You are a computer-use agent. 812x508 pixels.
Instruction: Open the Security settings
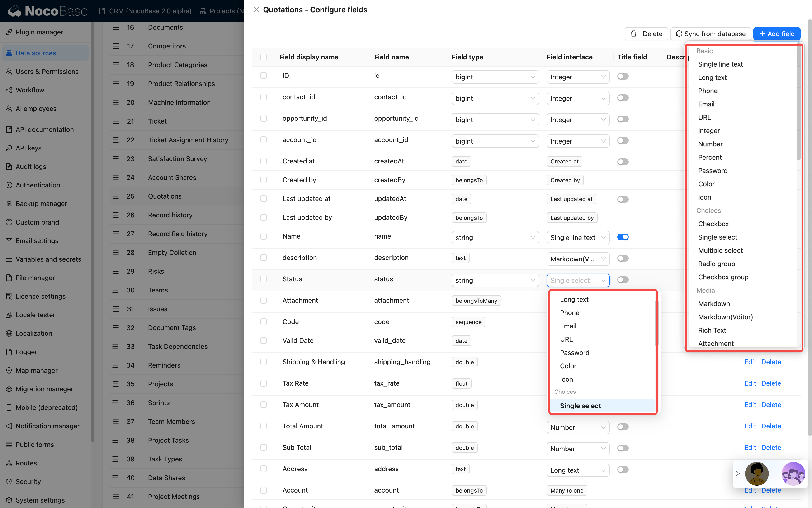pyautogui.click(x=28, y=481)
